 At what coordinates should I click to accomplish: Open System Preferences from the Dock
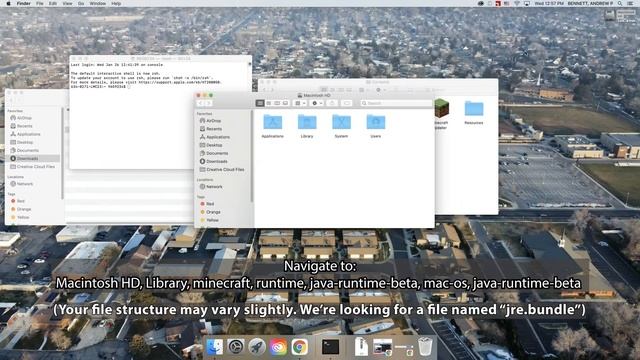[236, 347]
